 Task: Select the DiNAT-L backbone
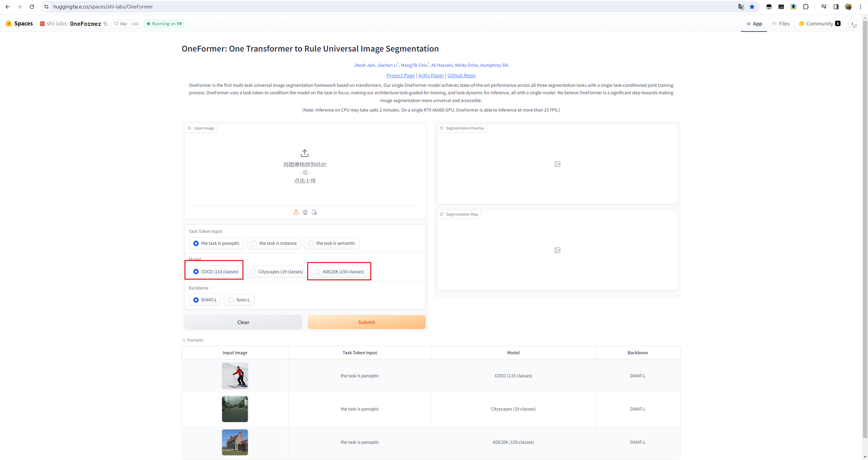(x=205, y=300)
